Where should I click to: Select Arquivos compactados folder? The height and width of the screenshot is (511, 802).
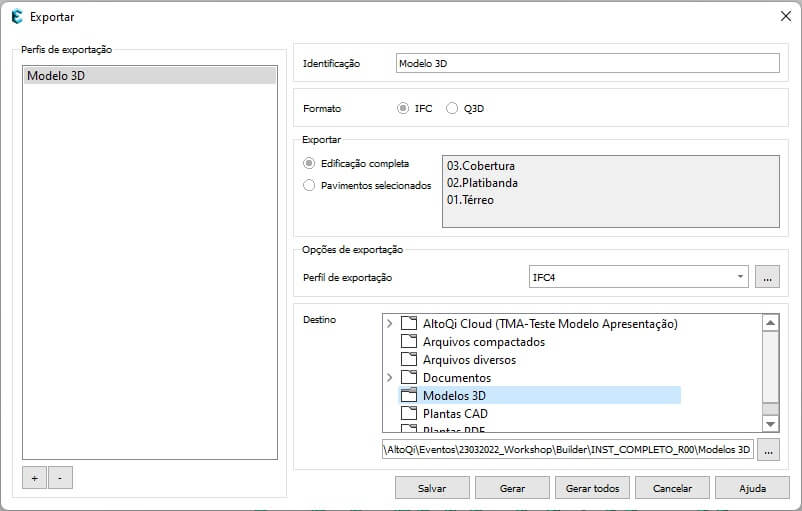tap(484, 342)
